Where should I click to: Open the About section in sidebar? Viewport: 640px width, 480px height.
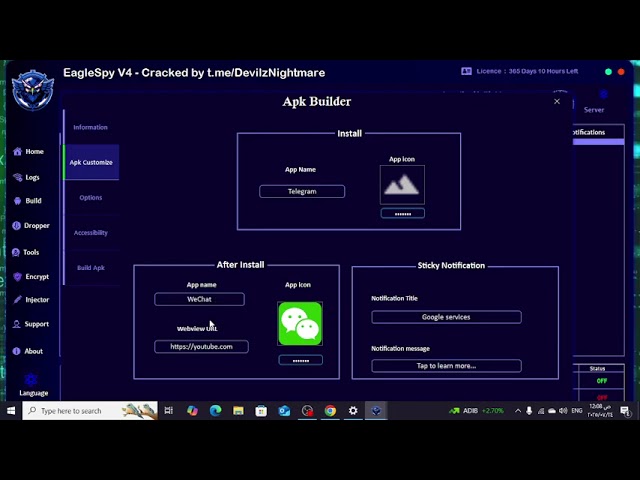point(27,351)
